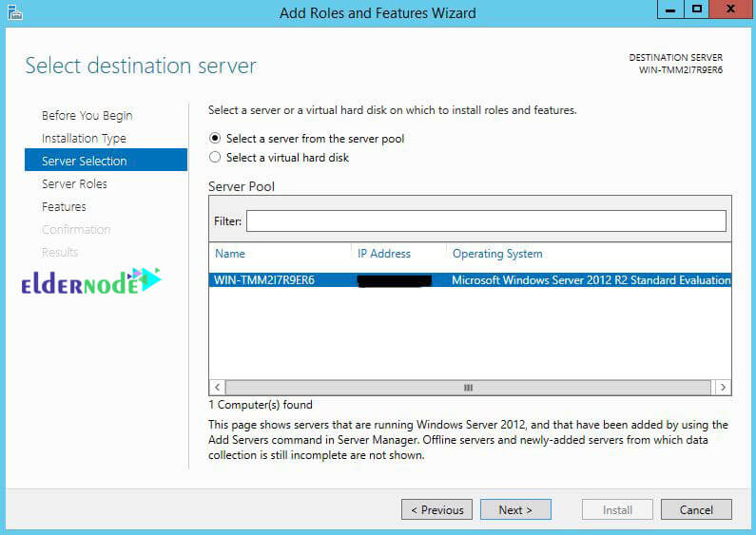This screenshot has width=756, height=535.
Task: Click the wizard icon in the title bar
Action: pos(15,12)
